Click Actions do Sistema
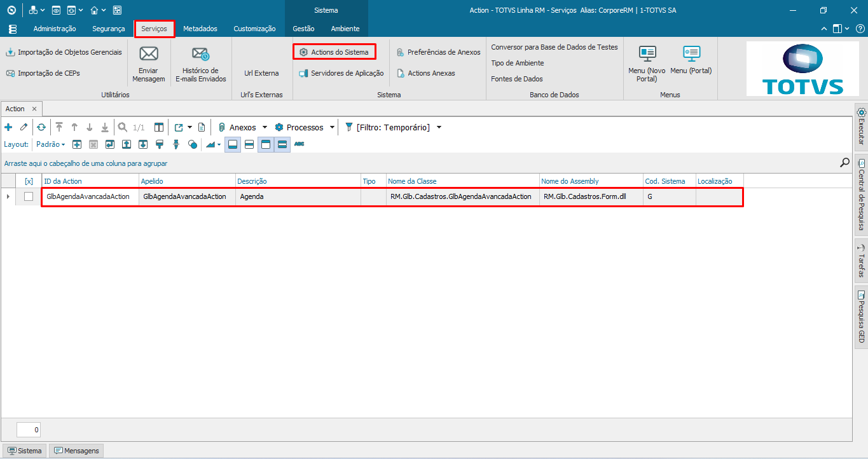Screen dimensions: 868x459 tap(334, 52)
